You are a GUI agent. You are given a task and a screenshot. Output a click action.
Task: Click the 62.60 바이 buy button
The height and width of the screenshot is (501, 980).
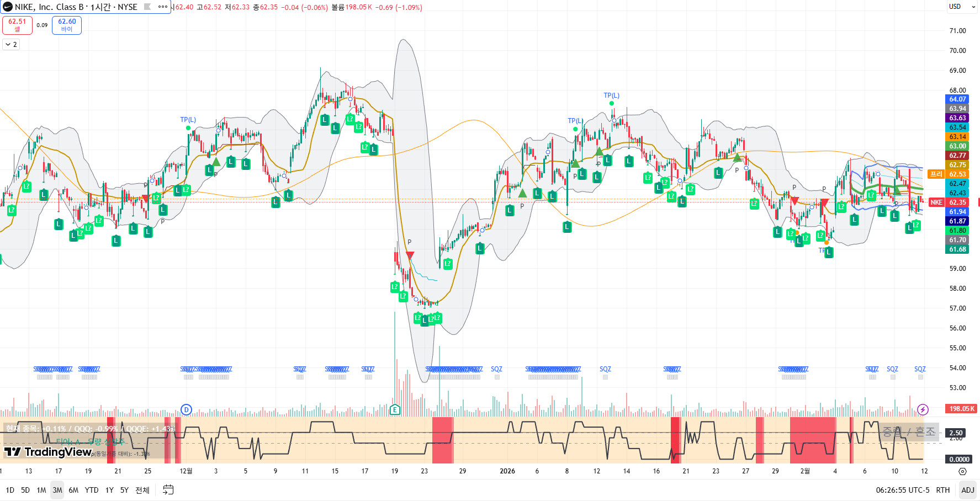(67, 25)
